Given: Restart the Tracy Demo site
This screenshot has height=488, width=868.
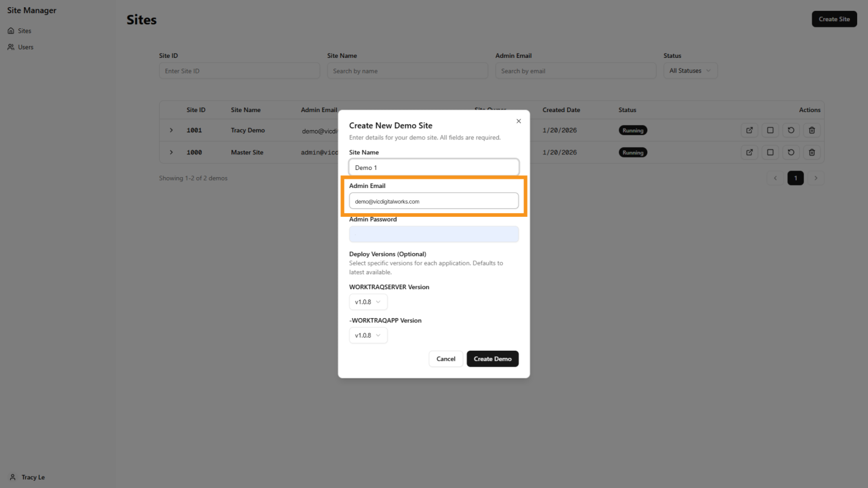Looking at the screenshot, I should coord(791,130).
